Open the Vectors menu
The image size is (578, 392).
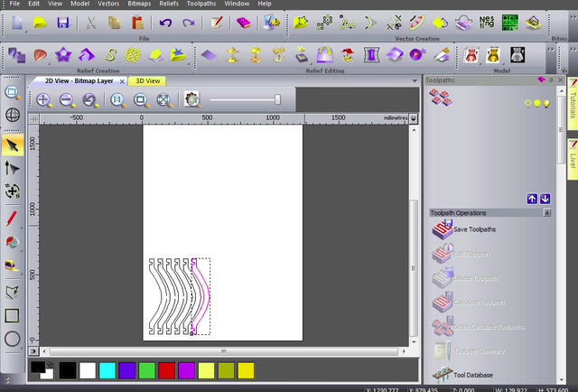108,4
